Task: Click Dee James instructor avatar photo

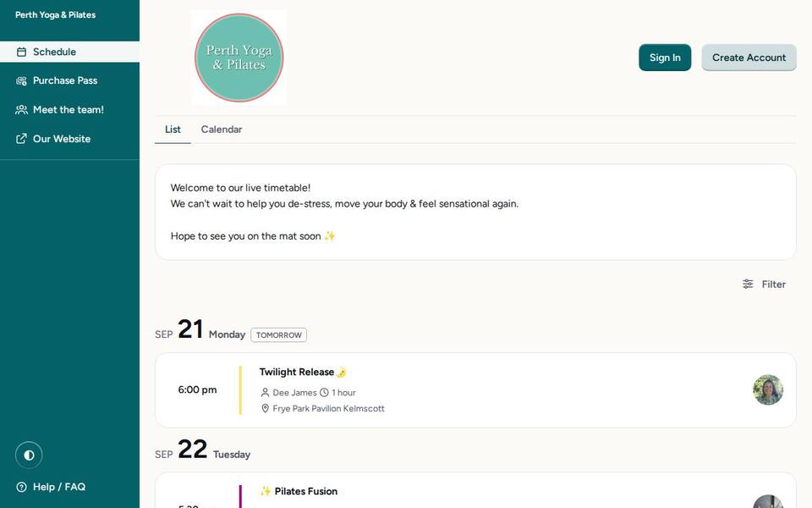Action: tap(767, 389)
